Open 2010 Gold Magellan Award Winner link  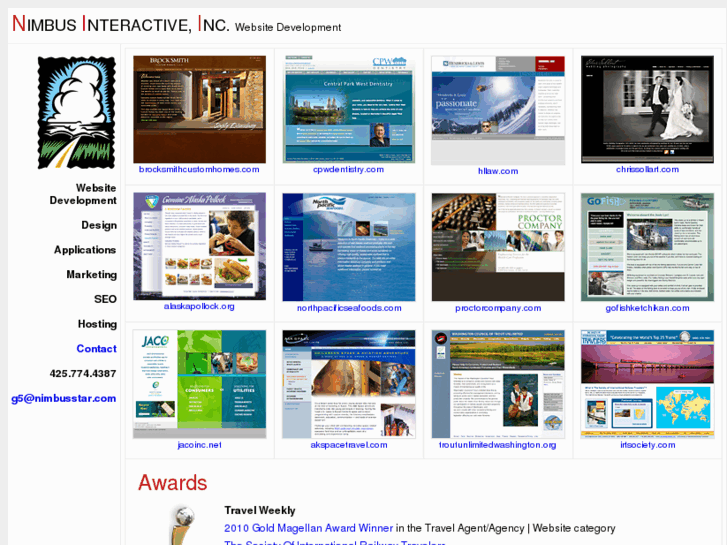pos(308,528)
